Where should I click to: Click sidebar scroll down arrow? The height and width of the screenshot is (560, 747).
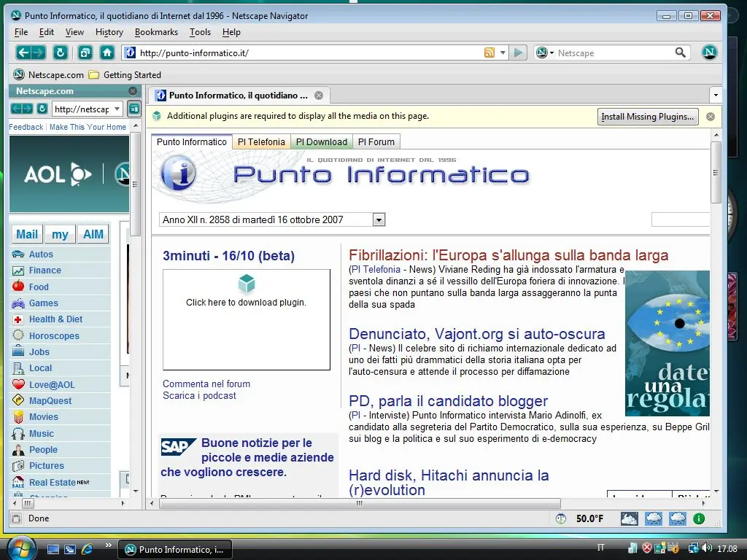coord(136,491)
